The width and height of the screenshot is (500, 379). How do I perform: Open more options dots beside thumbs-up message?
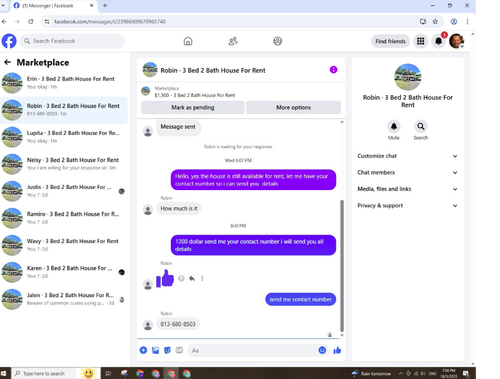point(202,278)
